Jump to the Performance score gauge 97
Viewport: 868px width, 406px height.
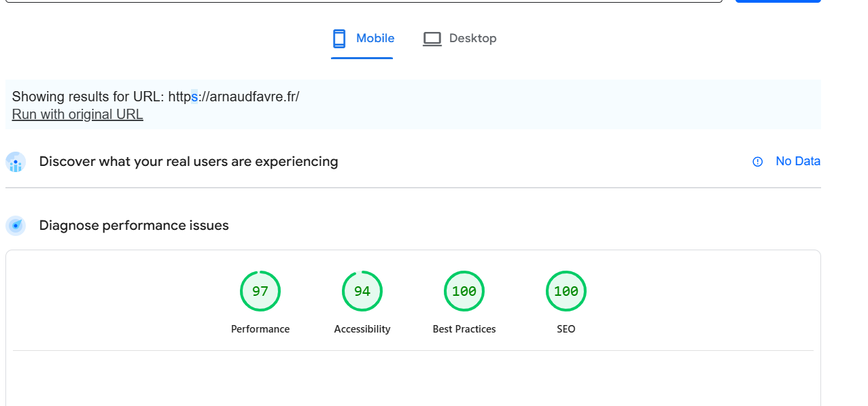point(260,291)
